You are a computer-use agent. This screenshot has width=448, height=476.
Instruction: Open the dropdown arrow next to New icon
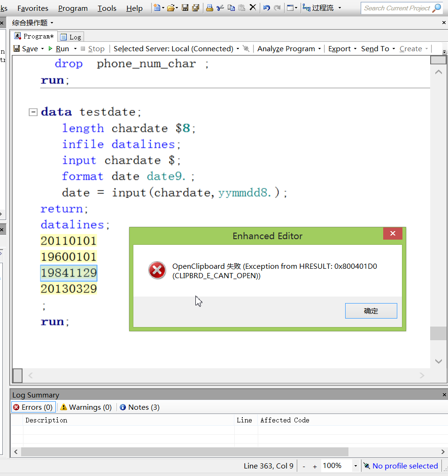pyautogui.click(x=163, y=8)
